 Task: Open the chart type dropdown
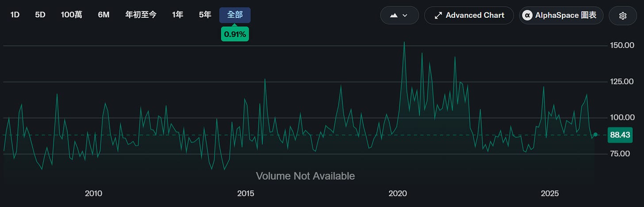tap(399, 16)
